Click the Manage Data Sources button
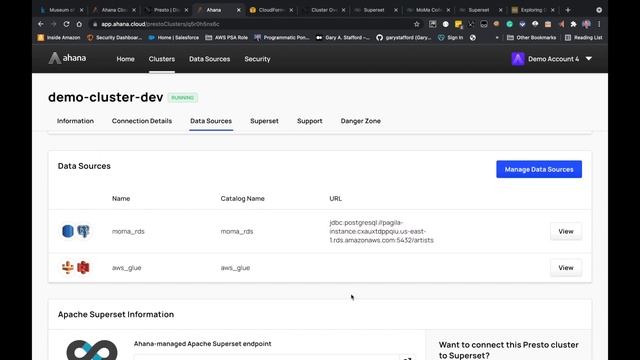The width and height of the screenshot is (640, 360). tap(539, 169)
